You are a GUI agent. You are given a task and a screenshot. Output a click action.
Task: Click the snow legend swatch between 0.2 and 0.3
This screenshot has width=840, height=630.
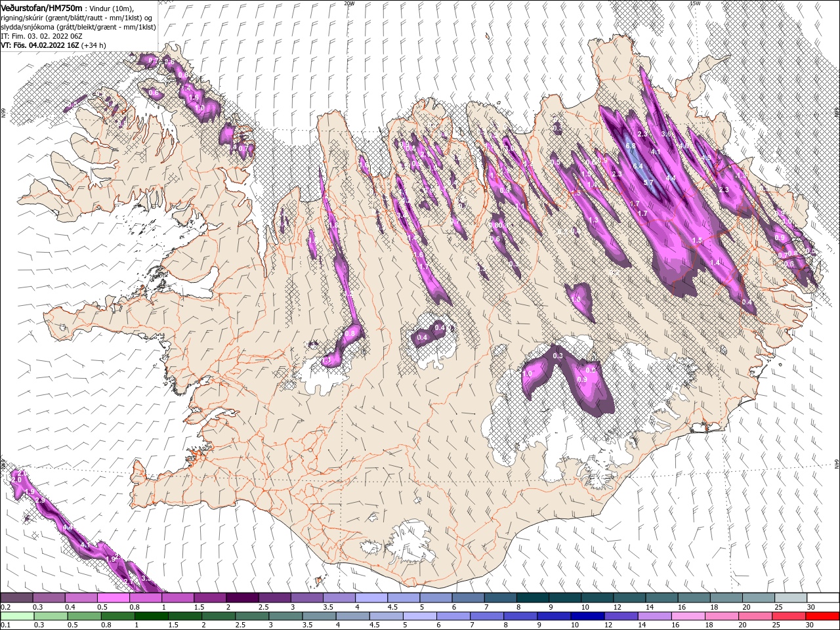pos(16,598)
